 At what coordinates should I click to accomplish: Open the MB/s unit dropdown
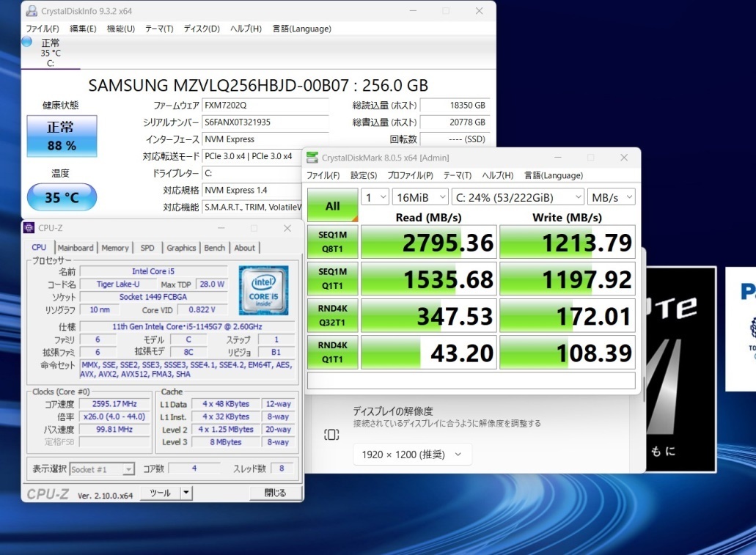pyautogui.click(x=611, y=197)
